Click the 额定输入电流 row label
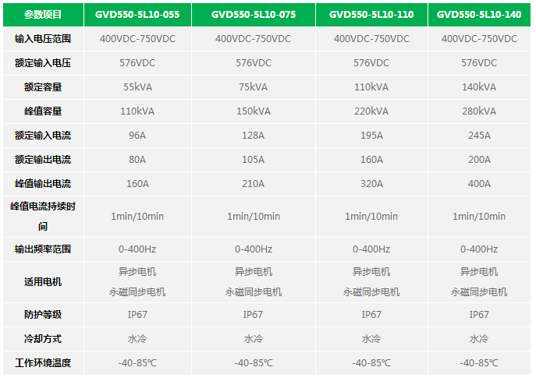Image resolution: width=536 pixels, height=392 pixels. pyautogui.click(x=43, y=136)
